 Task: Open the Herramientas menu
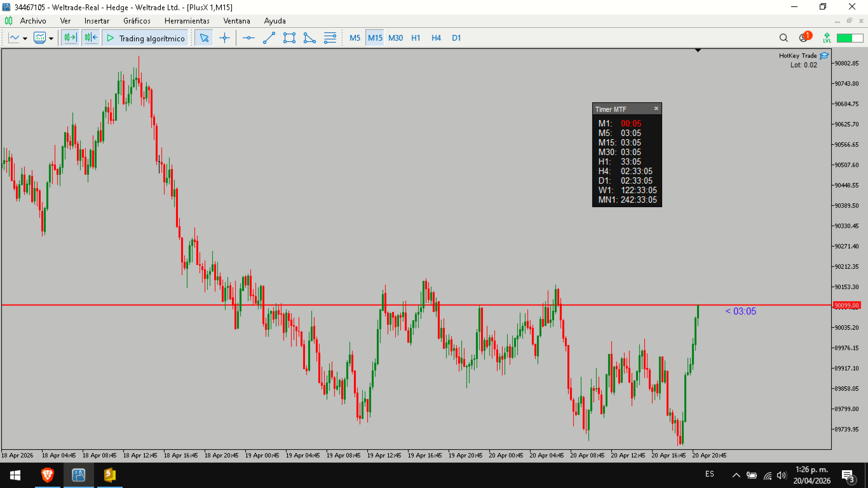tap(187, 21)
